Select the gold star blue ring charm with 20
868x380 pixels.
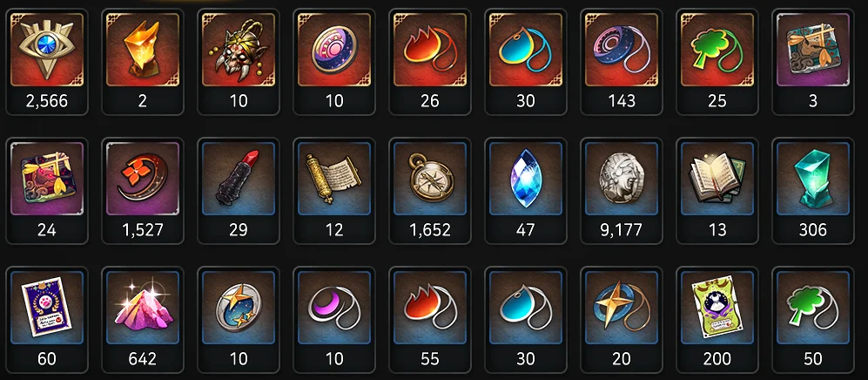click(x=621, y=320)
